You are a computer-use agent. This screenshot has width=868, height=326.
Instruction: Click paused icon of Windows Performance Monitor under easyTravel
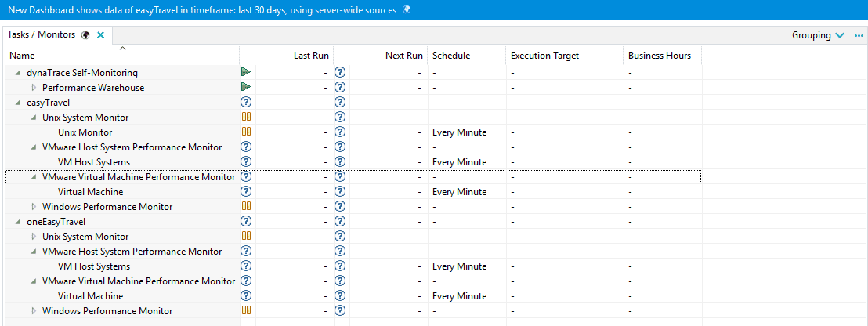(246, 206)
